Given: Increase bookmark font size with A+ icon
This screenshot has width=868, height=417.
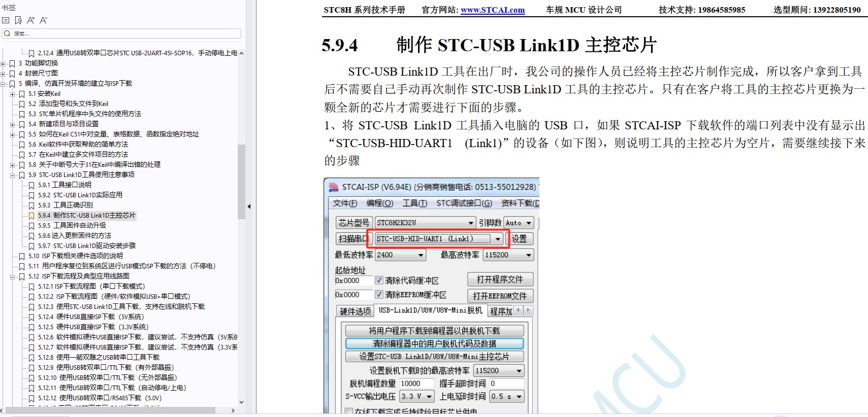Looking at the screenshot, I should [x=30, y=20].
